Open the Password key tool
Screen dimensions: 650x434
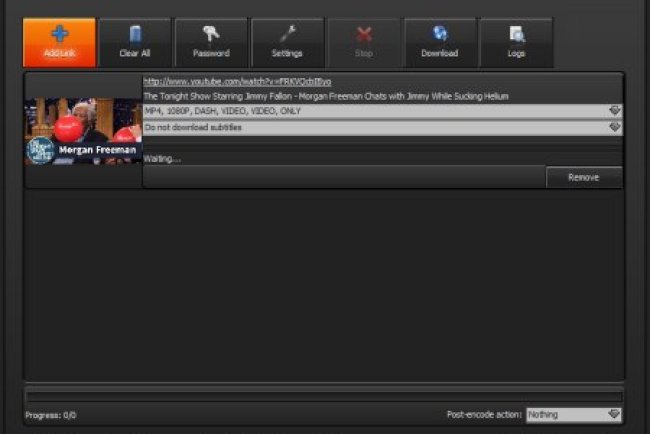(x=211, y=42)
